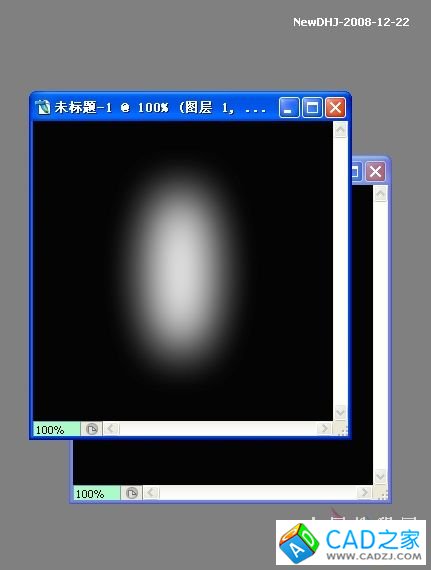The image size is (431, 570).
Task: Click the scroll left arrow in the front window
Action: tap(111, 429)
